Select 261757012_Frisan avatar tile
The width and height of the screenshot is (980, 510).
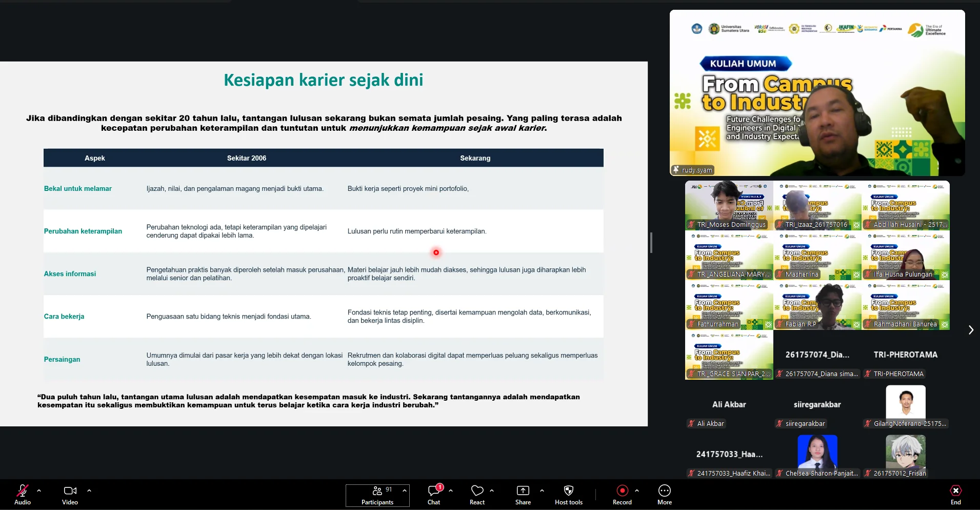[906, 454]
